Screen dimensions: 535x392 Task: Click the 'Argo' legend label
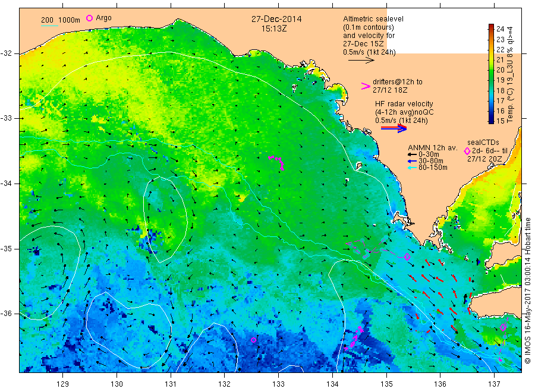[103, 18]
